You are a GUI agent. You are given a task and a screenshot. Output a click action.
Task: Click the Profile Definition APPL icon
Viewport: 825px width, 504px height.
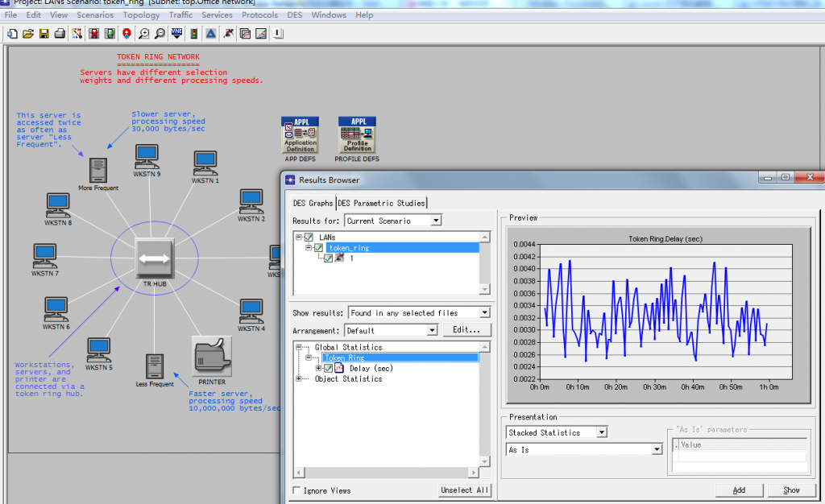(x=358, y=134)
